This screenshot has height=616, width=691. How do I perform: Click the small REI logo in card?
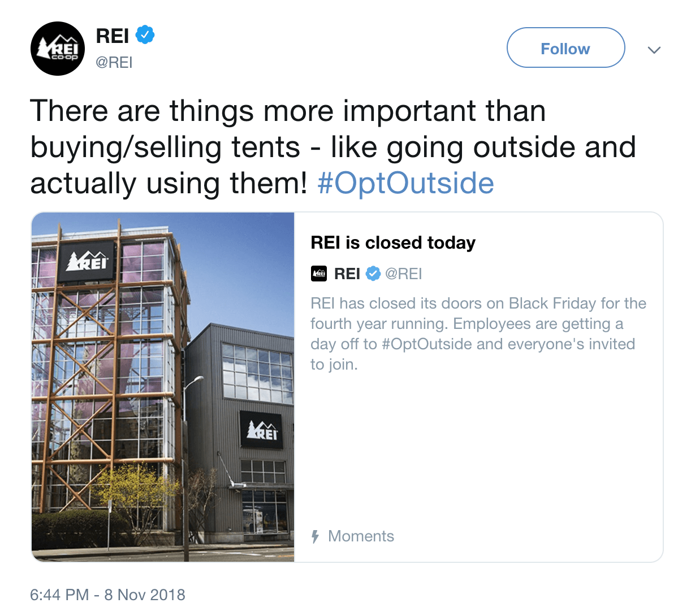point(319,274)
